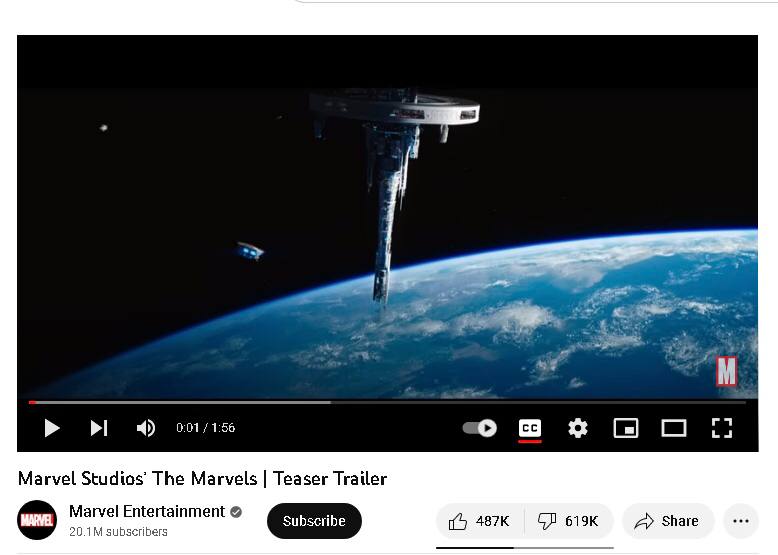The image size is (778, 555).
Task: Turn off closed captions CC button
Action: (x=529, y=429)
